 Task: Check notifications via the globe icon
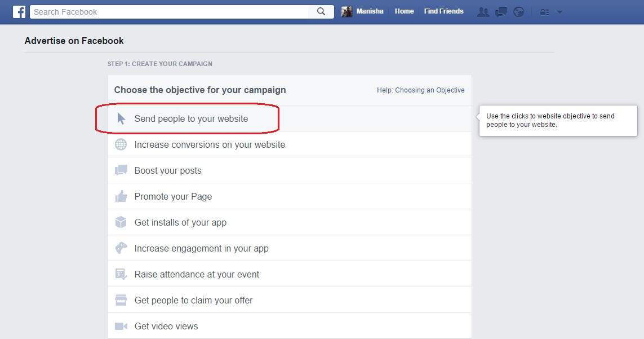pyautogui.click(x=518, y=11)
